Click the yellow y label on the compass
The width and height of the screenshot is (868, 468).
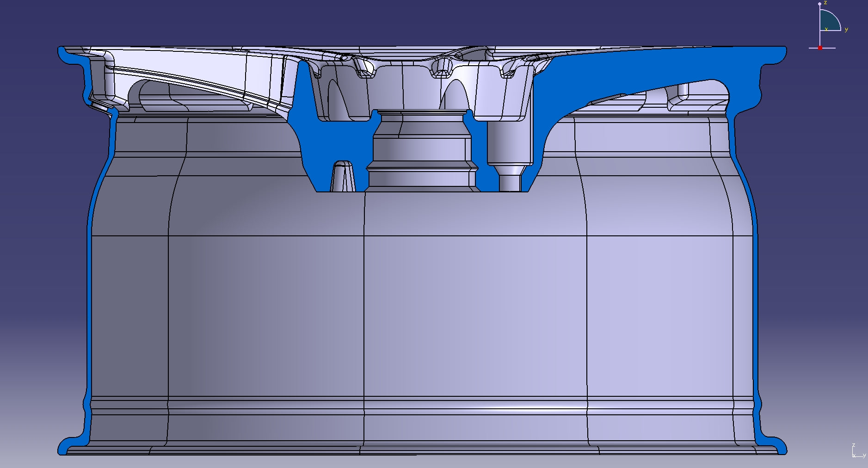click(846, 30)
